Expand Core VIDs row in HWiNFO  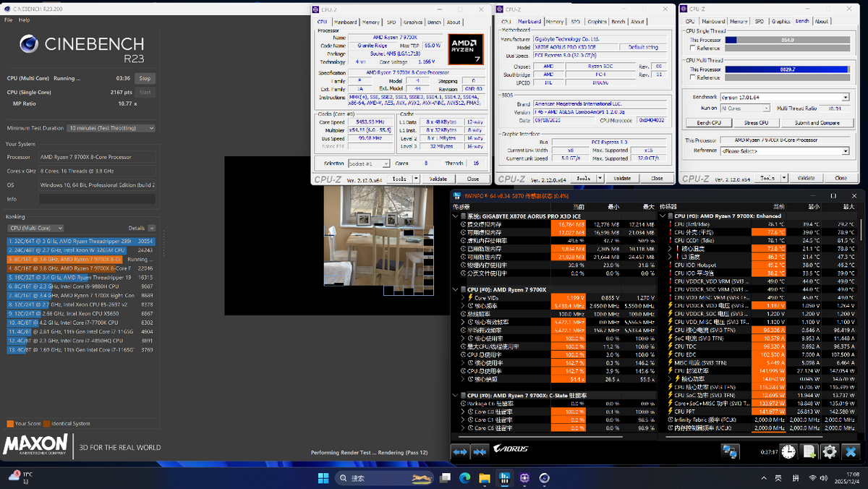click(x=463, y=298)
